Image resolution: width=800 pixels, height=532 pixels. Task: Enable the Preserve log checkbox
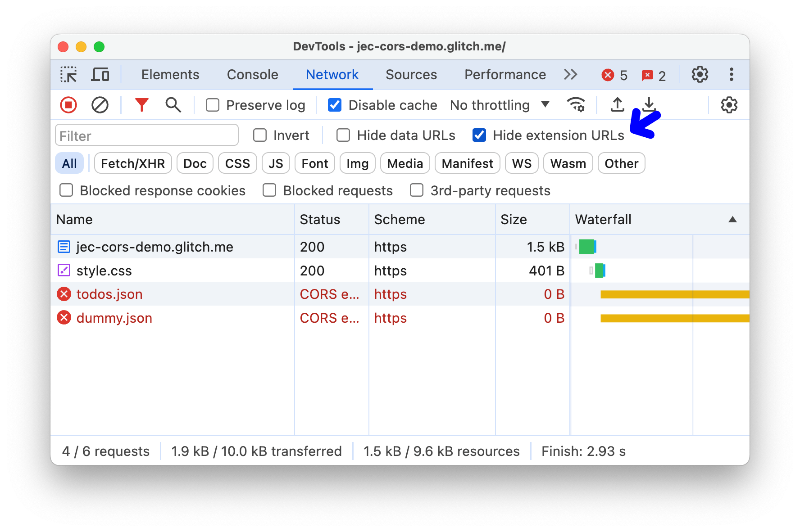click(212, 105)
